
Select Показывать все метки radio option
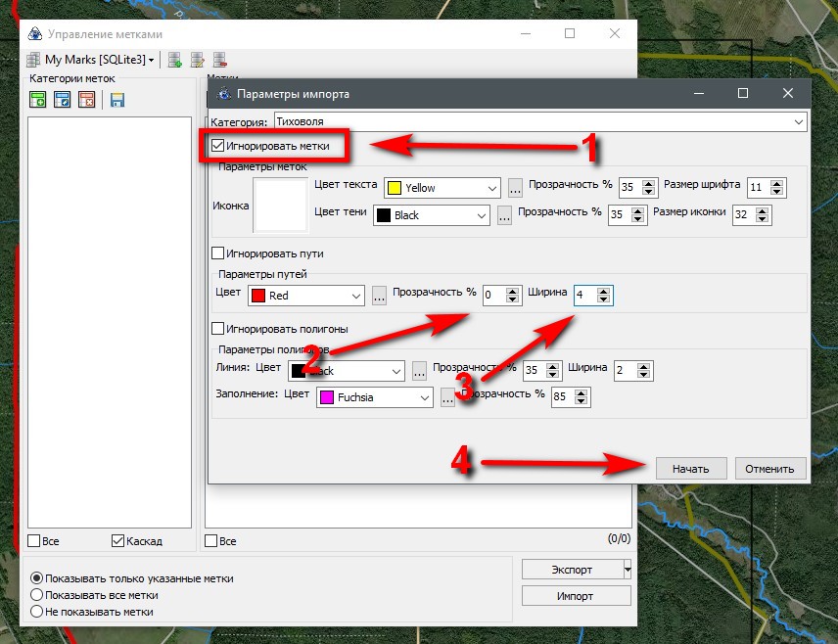(x=36, y=595)
